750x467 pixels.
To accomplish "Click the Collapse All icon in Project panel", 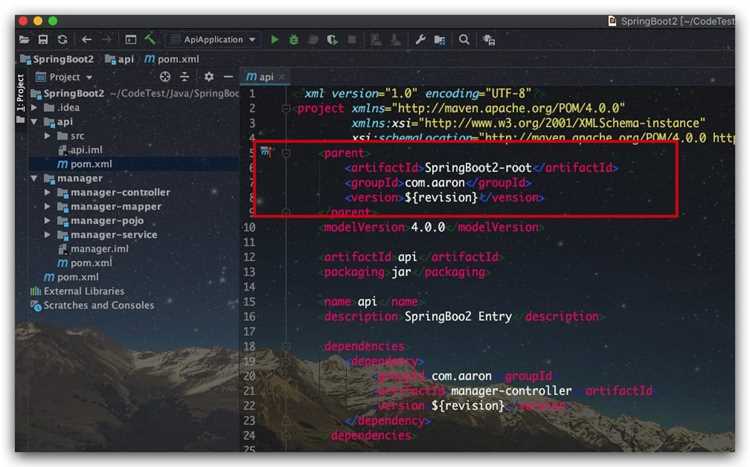I will tap(185, 77).
